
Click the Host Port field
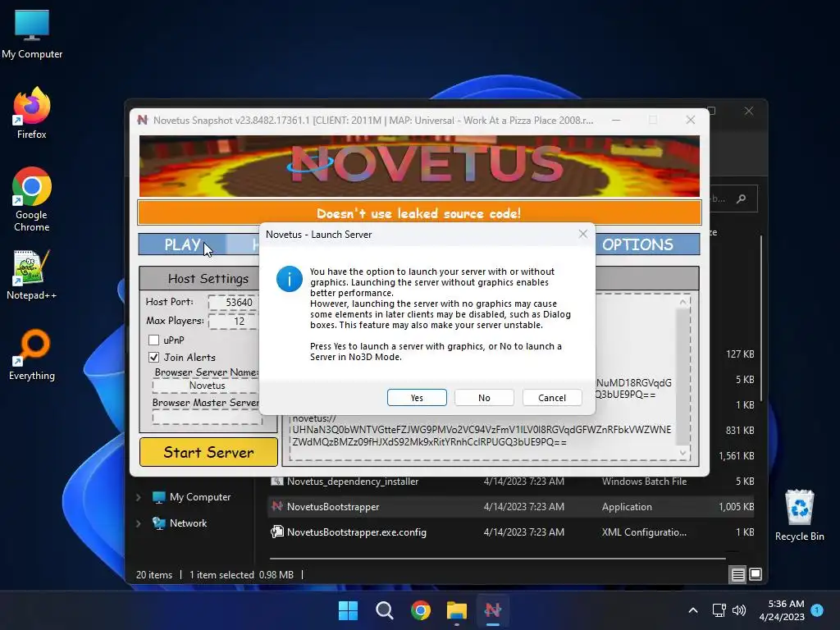click(234, 302)
